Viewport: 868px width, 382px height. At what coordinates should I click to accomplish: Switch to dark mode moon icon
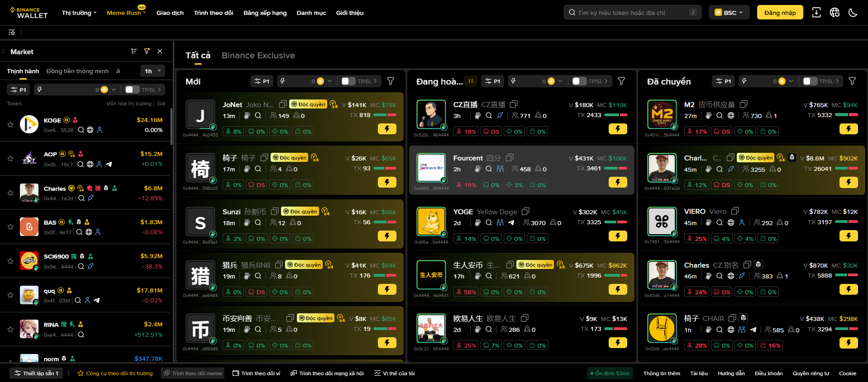853,13
